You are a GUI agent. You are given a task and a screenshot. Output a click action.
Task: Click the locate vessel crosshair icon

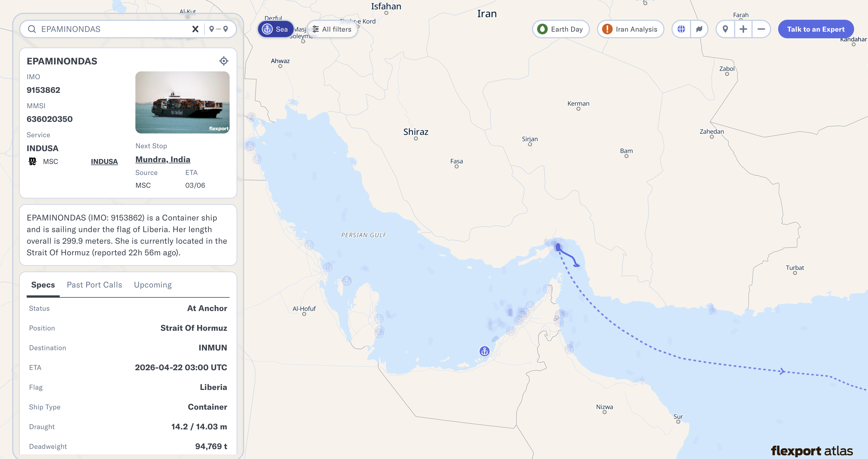click(224, 61)
